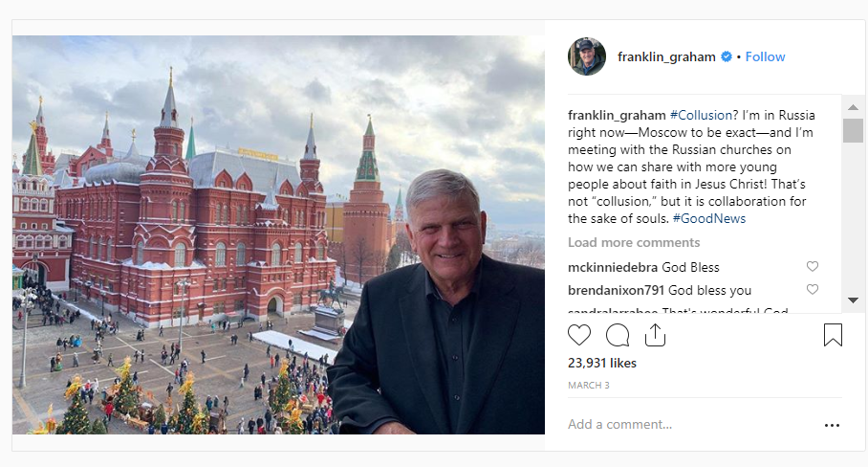This screenshot has height=467, width=868.
Task: Visit brendanixon791's profile
Action: (616, 290)
